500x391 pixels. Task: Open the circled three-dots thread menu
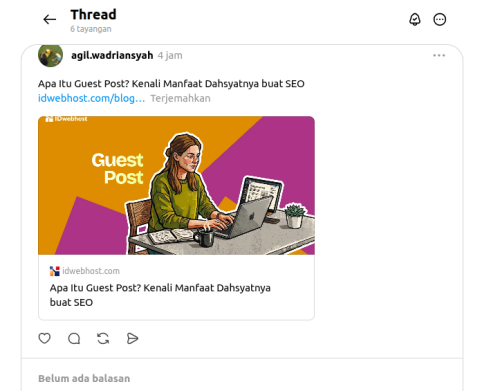point(440,19)
